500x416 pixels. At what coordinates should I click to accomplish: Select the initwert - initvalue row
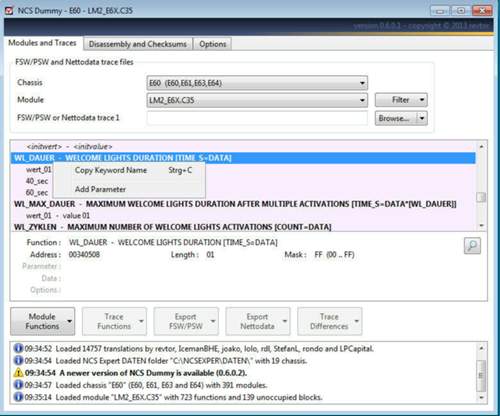click(243, 146)
